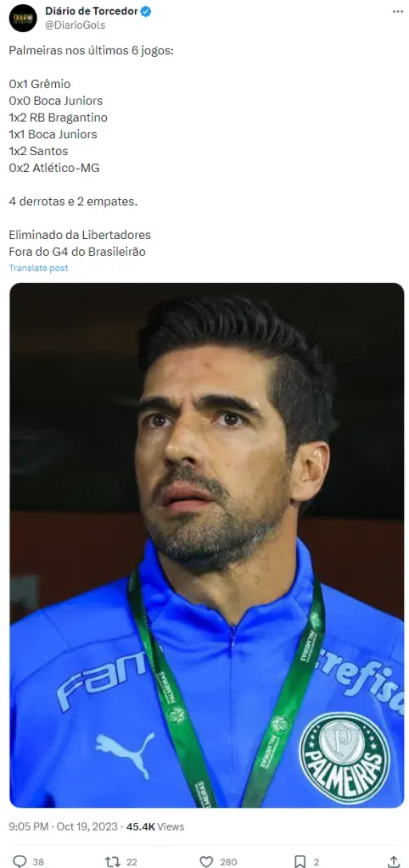Click the Diário de Torcedor profile avatar
409x868 pixels.
point(23,18)
